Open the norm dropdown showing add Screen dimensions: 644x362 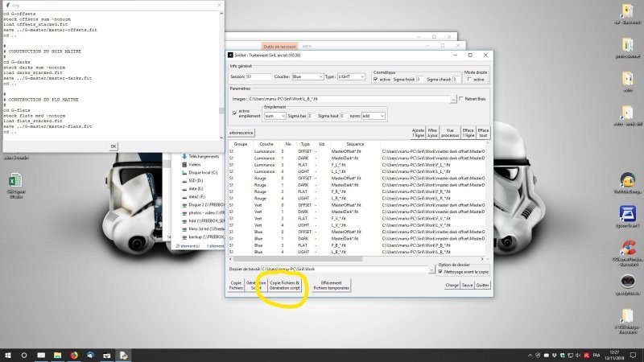(374, 116)
